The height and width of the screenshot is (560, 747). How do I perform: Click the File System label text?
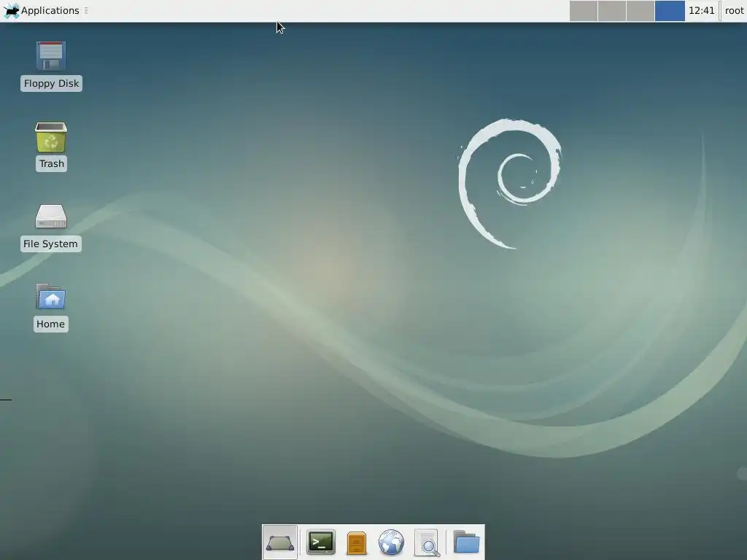[50, 244]
